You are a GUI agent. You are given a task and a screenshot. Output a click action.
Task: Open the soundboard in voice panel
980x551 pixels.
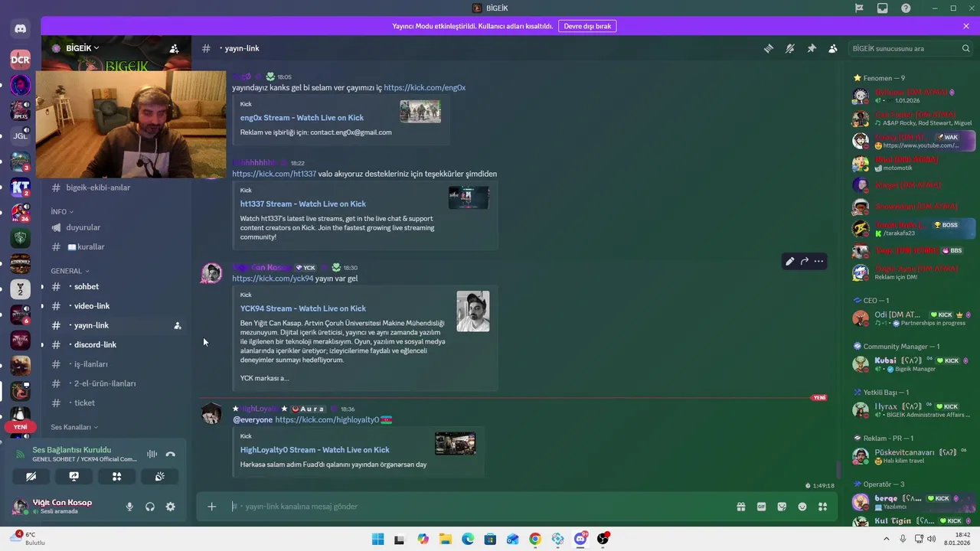tap(159, 476)
